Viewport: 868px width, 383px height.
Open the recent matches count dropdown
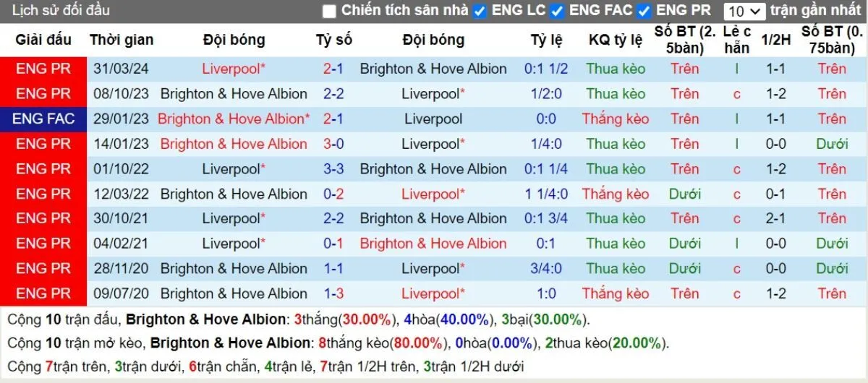(744, 11)
